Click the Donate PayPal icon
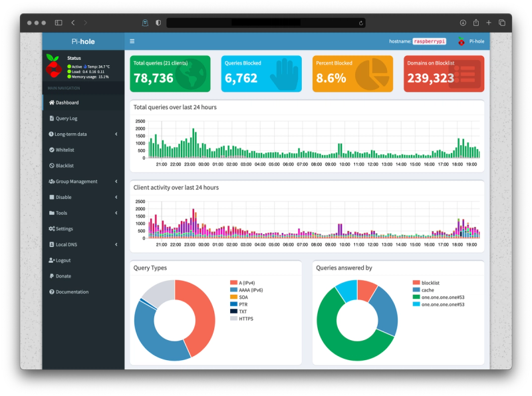Viewport: 532px width, 396px height. point(52,276)
